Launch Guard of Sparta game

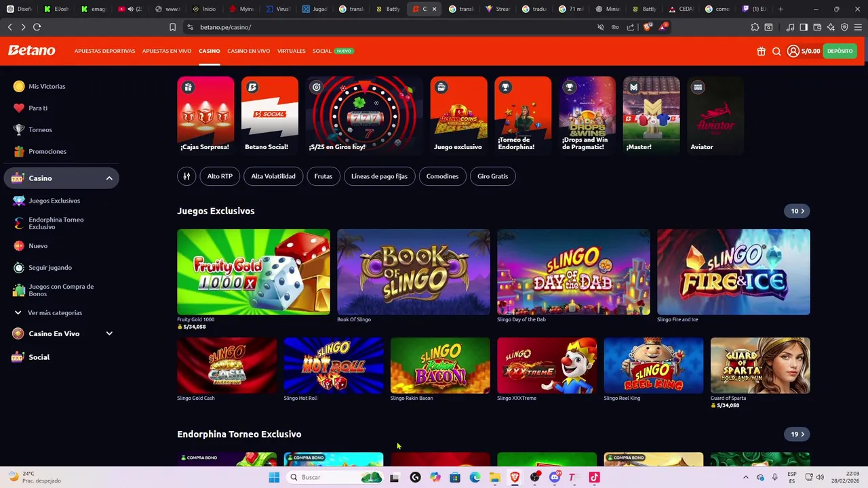point(760,365)
